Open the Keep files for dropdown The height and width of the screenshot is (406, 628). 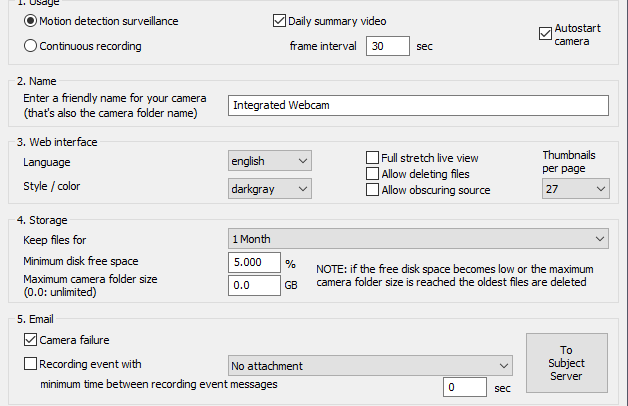(x=418, y=239)
